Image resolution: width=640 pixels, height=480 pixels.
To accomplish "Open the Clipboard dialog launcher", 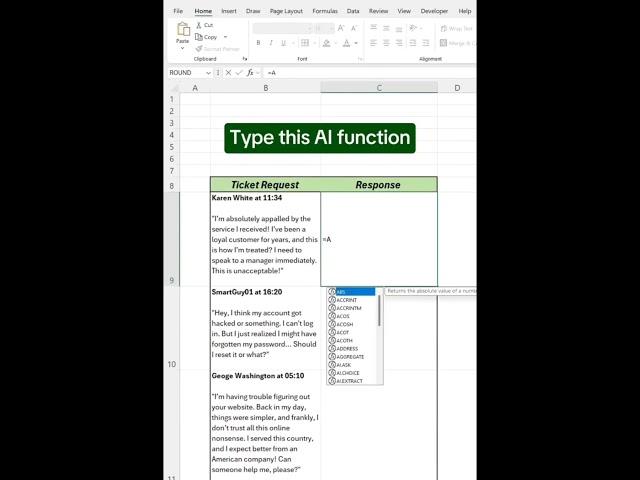I will click(x=245, y=59).
